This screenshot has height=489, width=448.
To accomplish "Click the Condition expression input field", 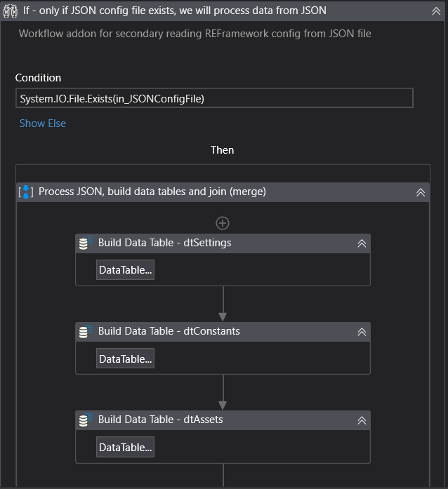I will click(213, 98).
